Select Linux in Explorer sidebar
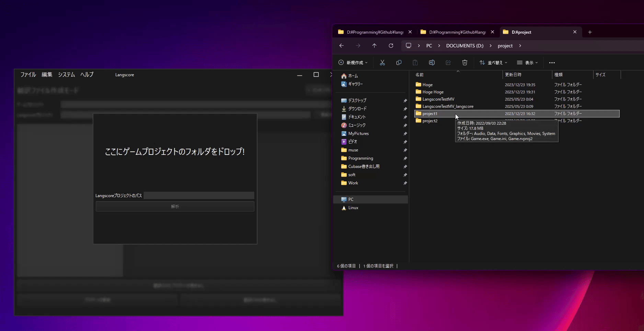This screenshot has width=644, height=331. click(349, 208)
